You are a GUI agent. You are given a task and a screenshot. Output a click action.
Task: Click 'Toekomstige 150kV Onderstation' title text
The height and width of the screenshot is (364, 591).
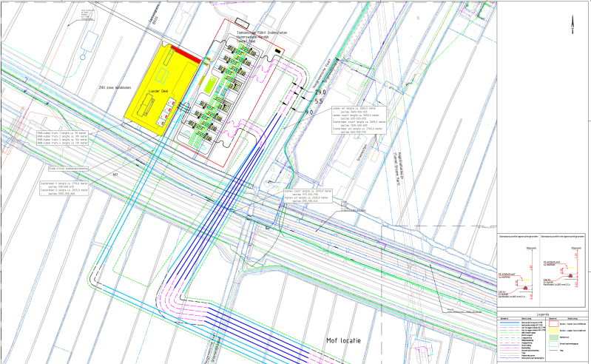pos(262,33)
